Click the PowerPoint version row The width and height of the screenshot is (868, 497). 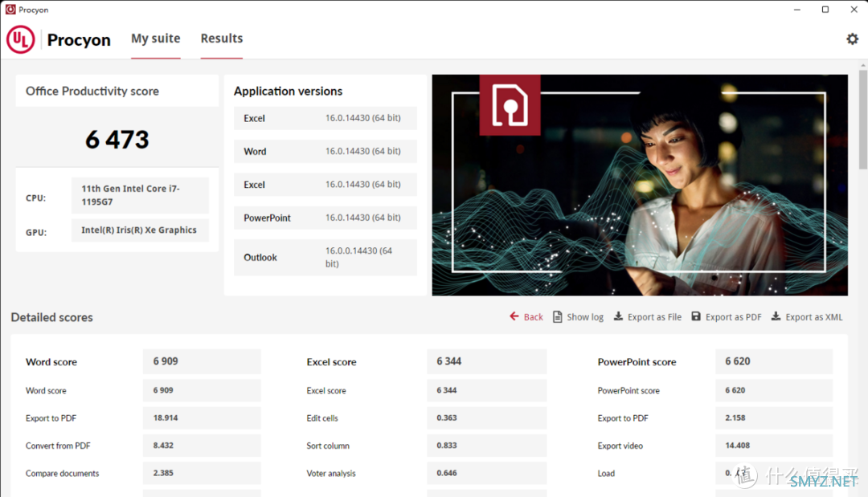[x=325, y=218]
